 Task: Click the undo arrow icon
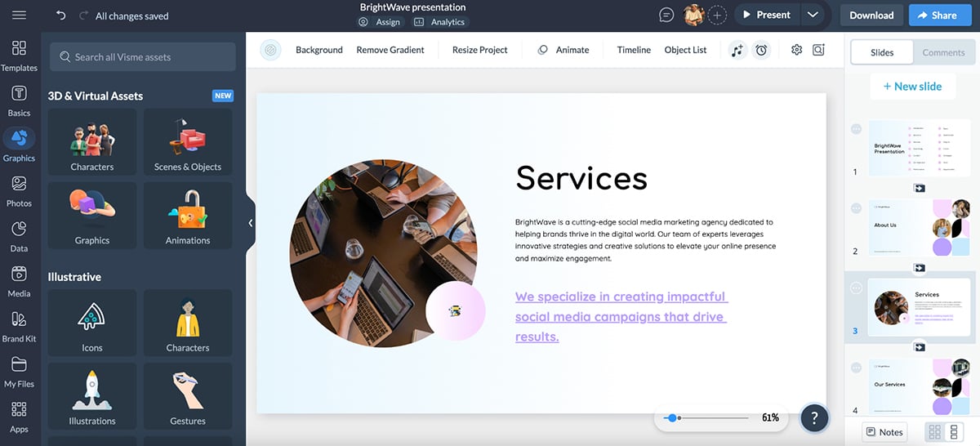[61, 16]
